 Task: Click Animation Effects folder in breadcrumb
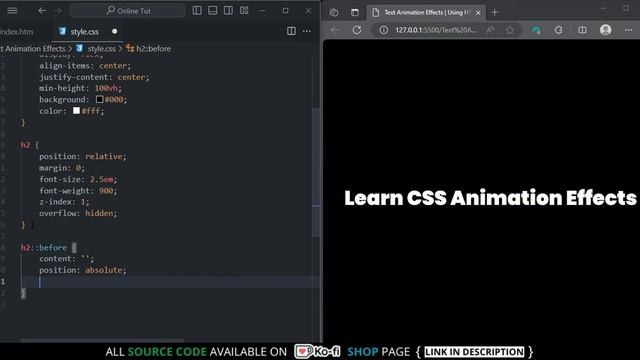point(33,49)
